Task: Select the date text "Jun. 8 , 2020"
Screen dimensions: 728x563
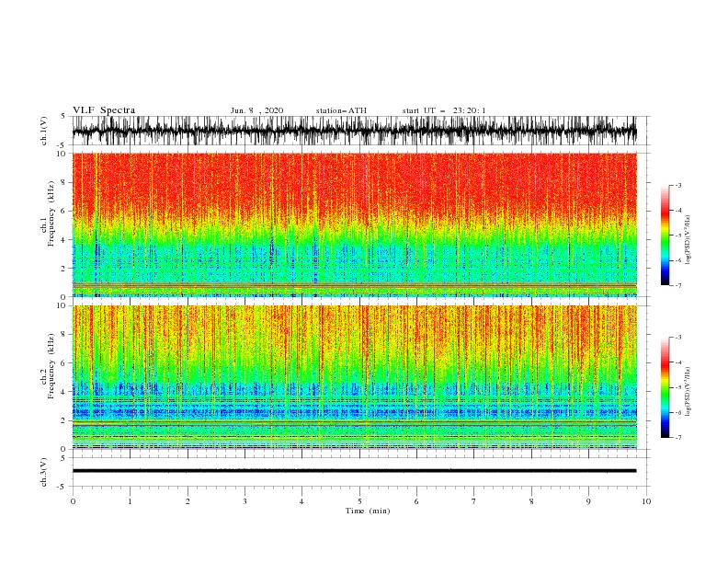Action: click(256, 110)
